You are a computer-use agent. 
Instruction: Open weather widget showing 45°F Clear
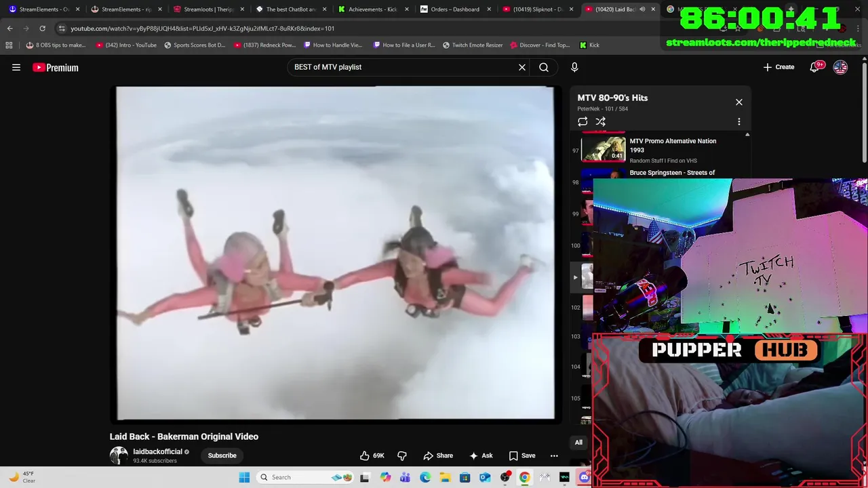tap(22, 477)
